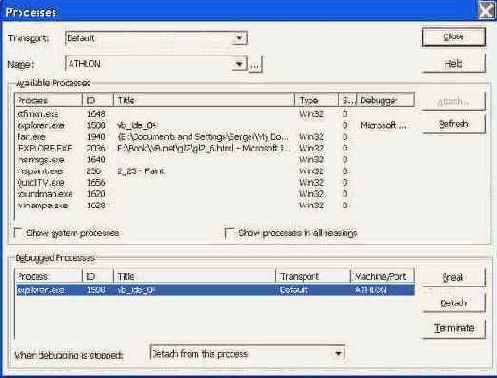Click the Close button
This screenshot has height=378, width=497.
[454, 37]
